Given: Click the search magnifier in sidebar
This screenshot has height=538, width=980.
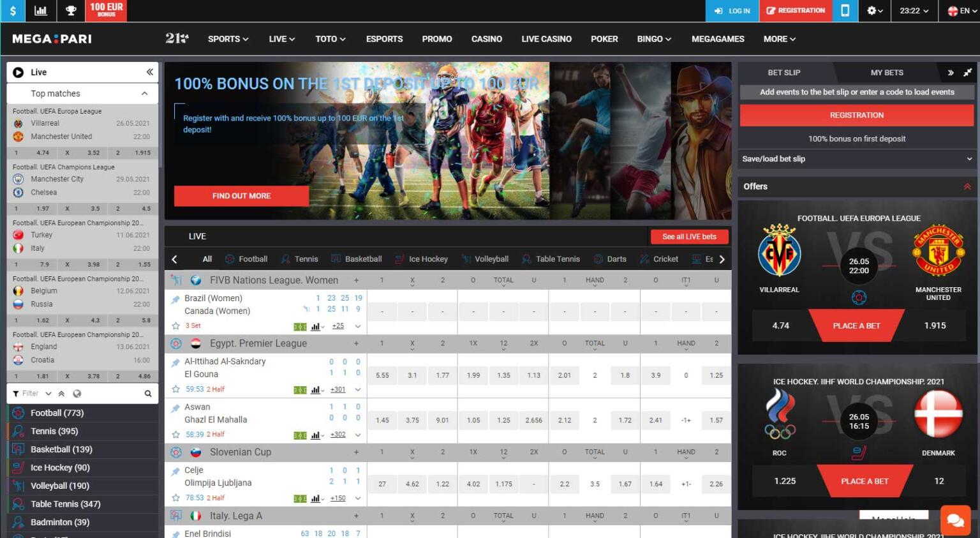Looking at the screenshot, I should click(x=148, y=394).
